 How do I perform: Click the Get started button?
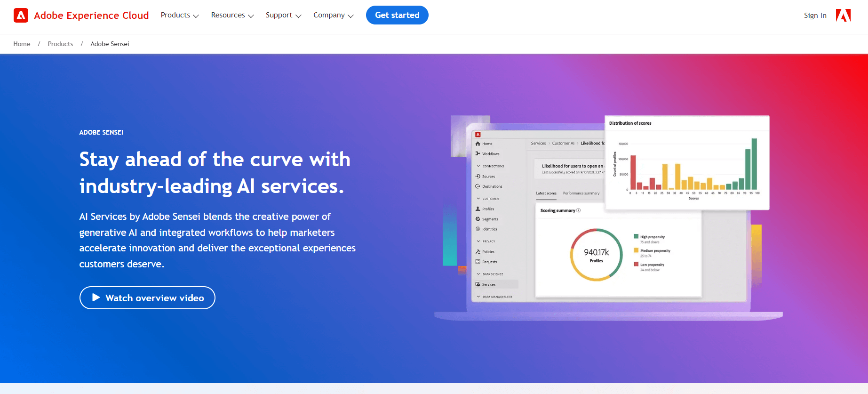tap(397, 15)
